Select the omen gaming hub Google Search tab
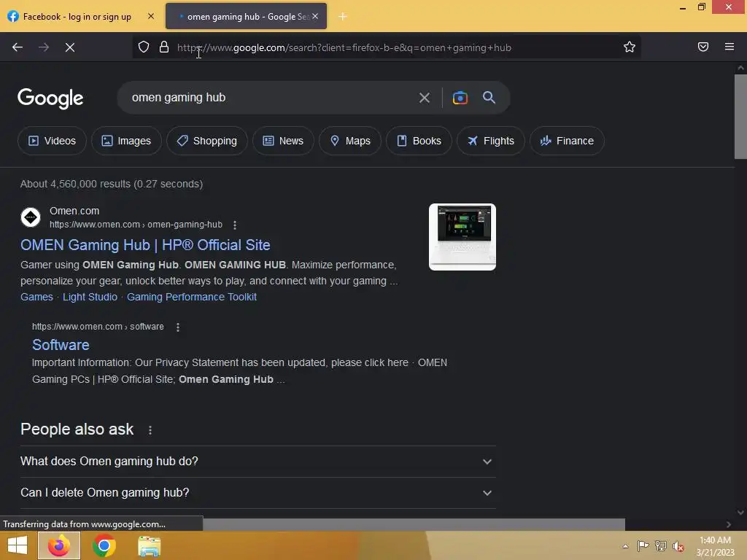Viewport: 747px width, 560px height. coord(246,17)
